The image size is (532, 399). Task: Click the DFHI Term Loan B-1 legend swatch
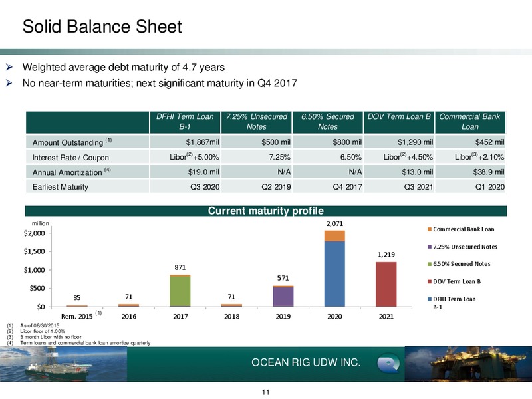pos(430,299)
